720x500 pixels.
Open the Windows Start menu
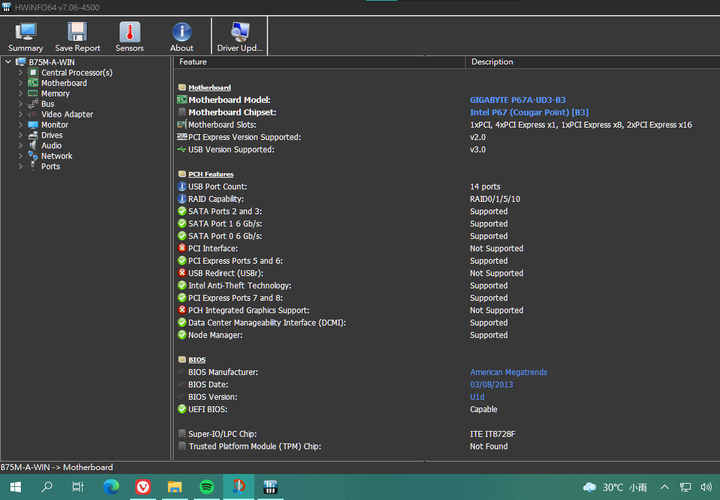[15, 487]
